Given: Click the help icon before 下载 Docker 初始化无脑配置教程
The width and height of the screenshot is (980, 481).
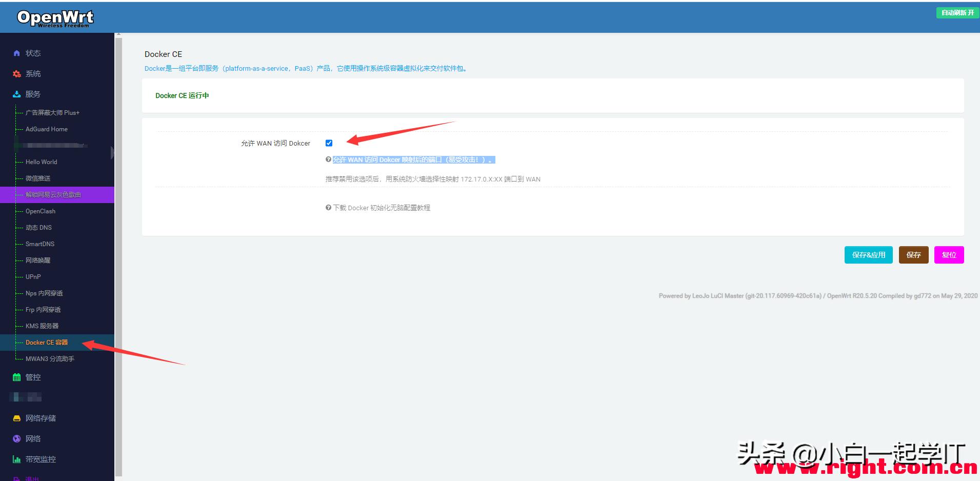Looking at the screenshot, I should (328, 208).
